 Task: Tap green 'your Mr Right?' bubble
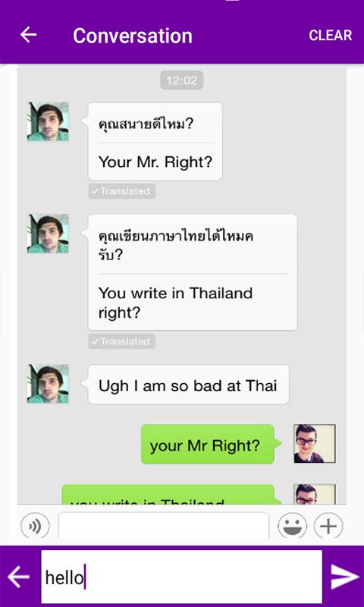pos(208,444)
